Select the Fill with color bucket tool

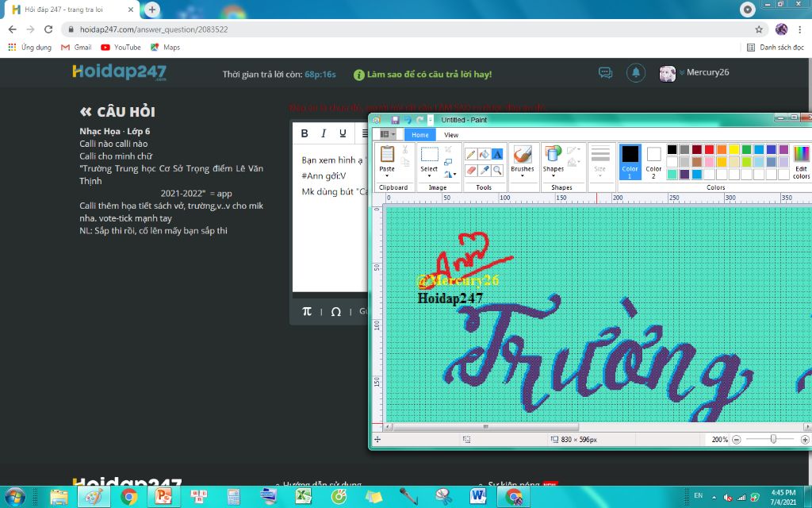click(x=485, y=154)
